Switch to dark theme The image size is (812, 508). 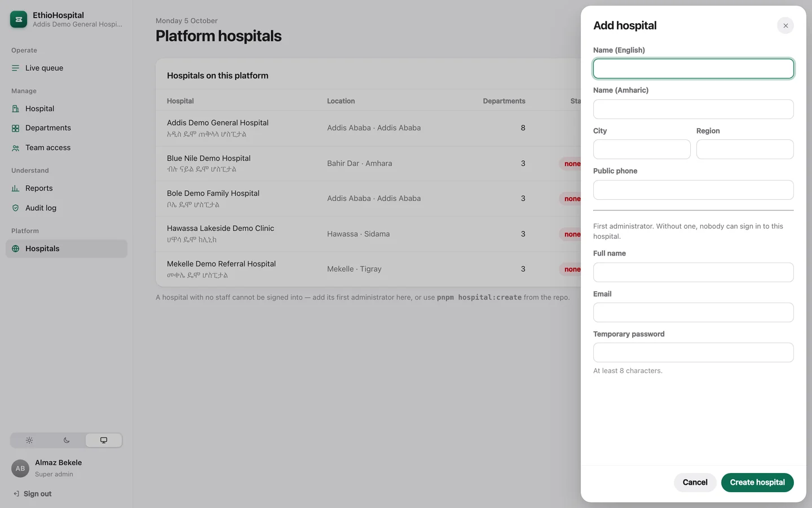[x=67, y=440]
